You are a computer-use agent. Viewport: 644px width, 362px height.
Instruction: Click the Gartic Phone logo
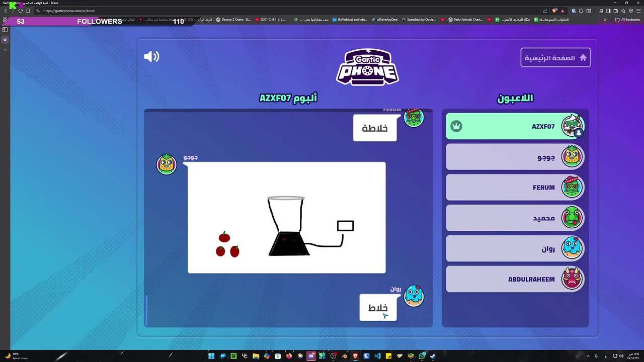(x=367, y=67)
